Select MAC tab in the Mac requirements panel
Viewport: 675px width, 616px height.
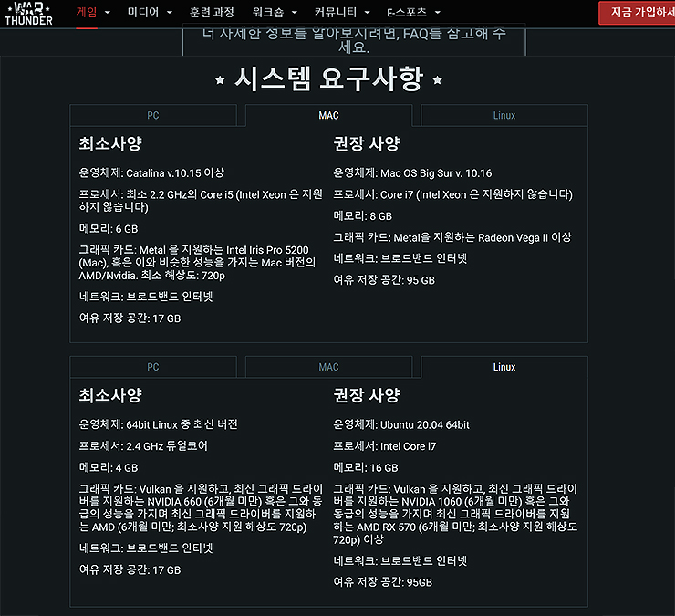pos(329,115)
